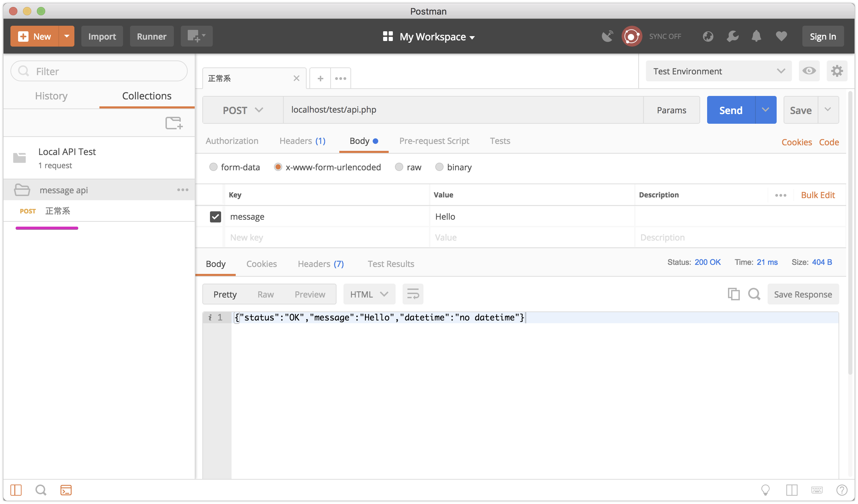Click the Send button
The height and width of the screenshot is (504, 858).
tap(730, 110)
